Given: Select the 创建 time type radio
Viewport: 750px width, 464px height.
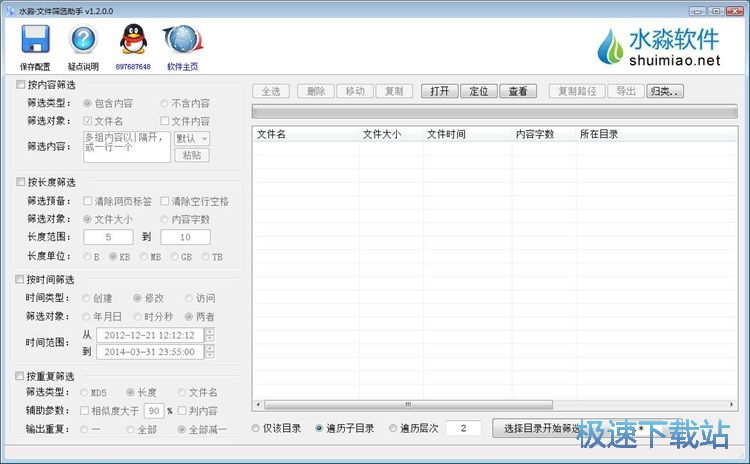Looking at the screenshot, I should [86, 298].
